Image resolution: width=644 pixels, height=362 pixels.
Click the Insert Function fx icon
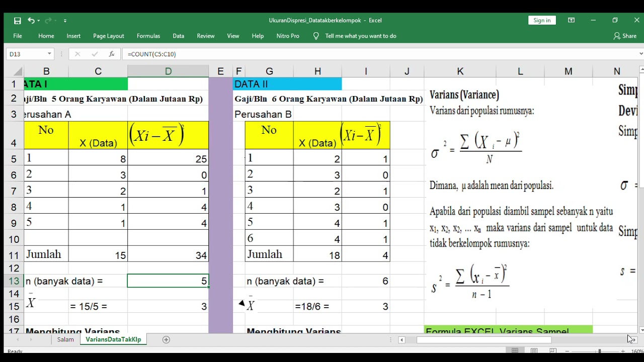click(112, 54)
